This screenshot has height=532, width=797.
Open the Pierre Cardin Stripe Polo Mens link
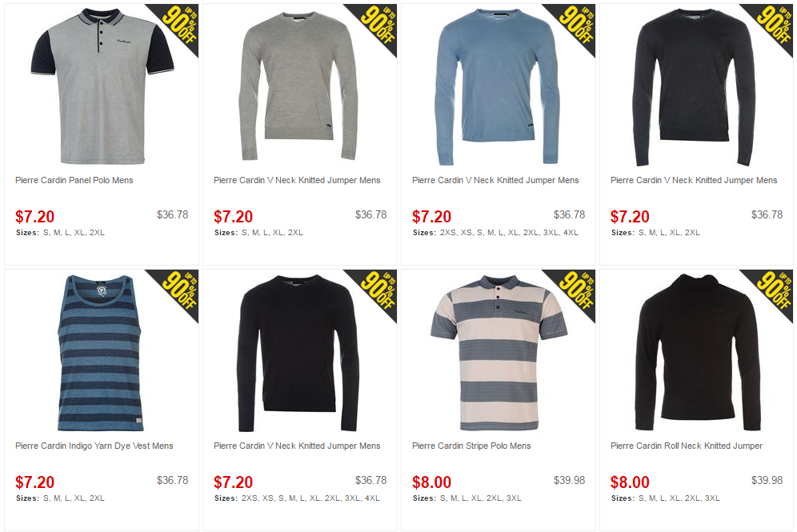click(471, 446)
